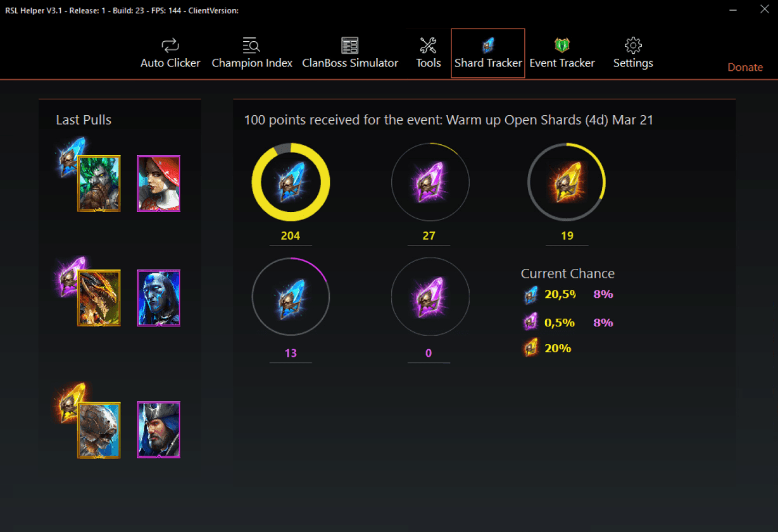This screenshot has height=532, width=778.
Task: Click the purple void shard icon in Last Pulls
Action: tap(71, 273)
